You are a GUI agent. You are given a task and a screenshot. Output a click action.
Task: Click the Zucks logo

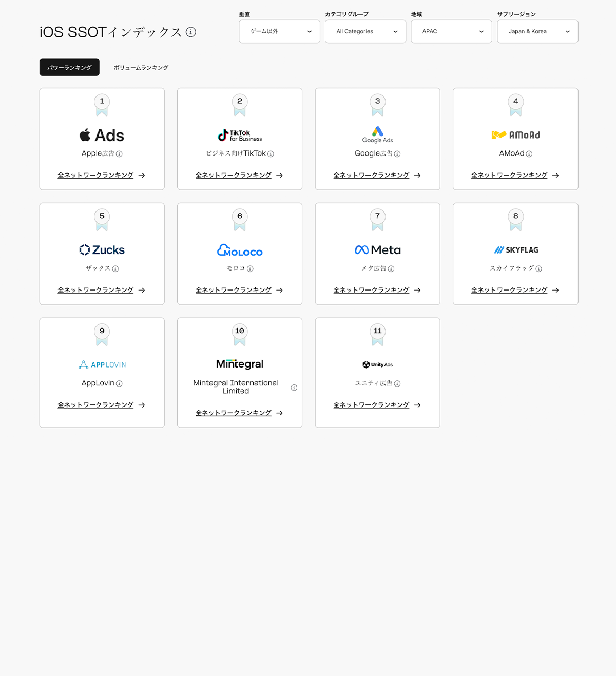[102, 250]
